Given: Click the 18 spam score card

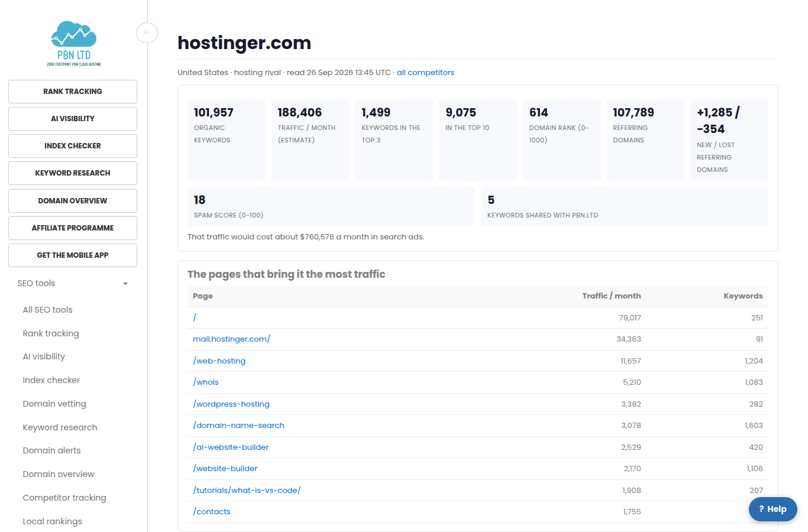Looking at the screenshot, I should tap(331, 207).
